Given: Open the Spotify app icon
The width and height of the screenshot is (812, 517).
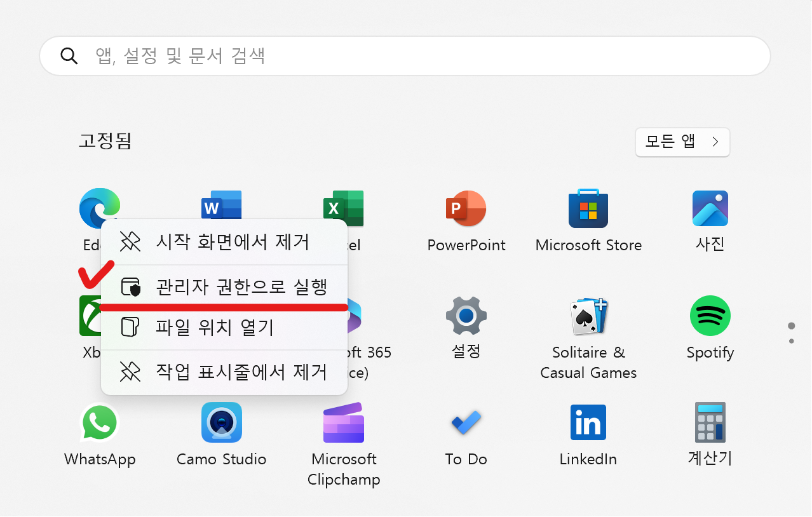Looking at the screenshot, I should click(710, 316).
